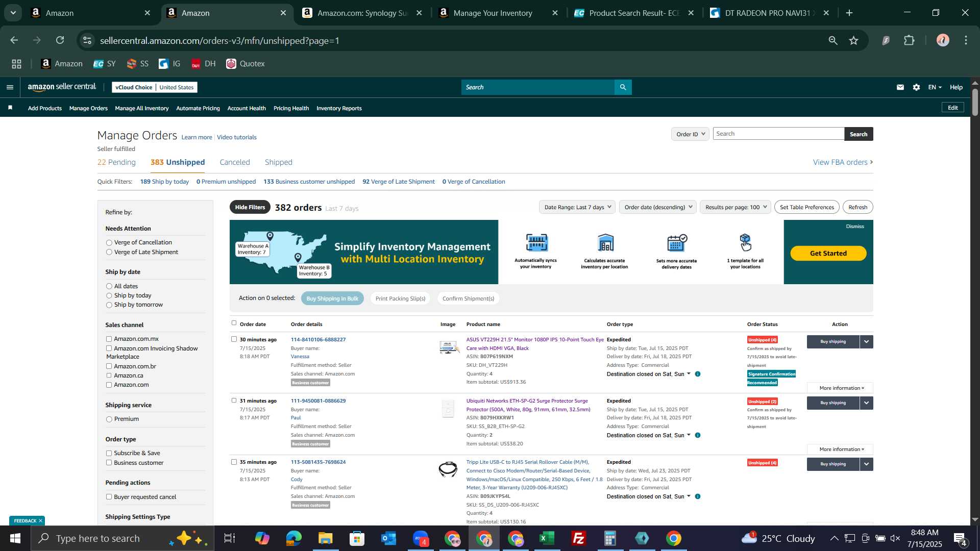Screen dimensions: 980x551
Task: Switch to the Canceled orders tab
Action: pos(235,162)
